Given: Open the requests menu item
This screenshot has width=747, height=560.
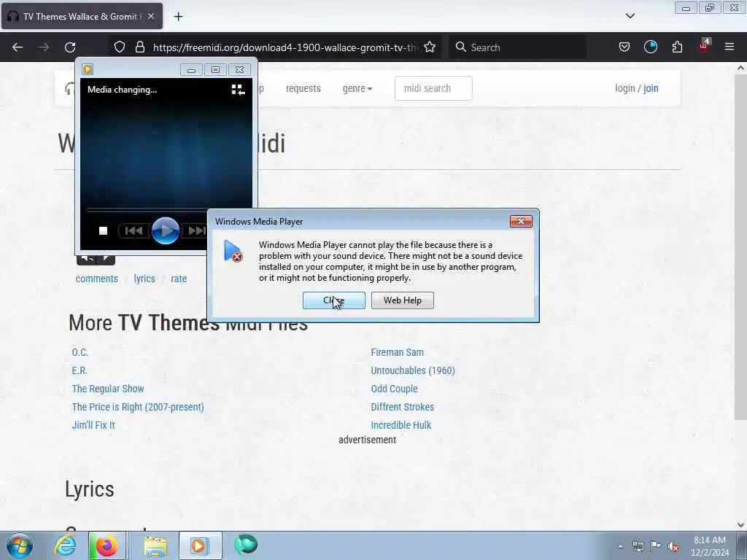Looking at the screenshot, I should click(303, 88).
